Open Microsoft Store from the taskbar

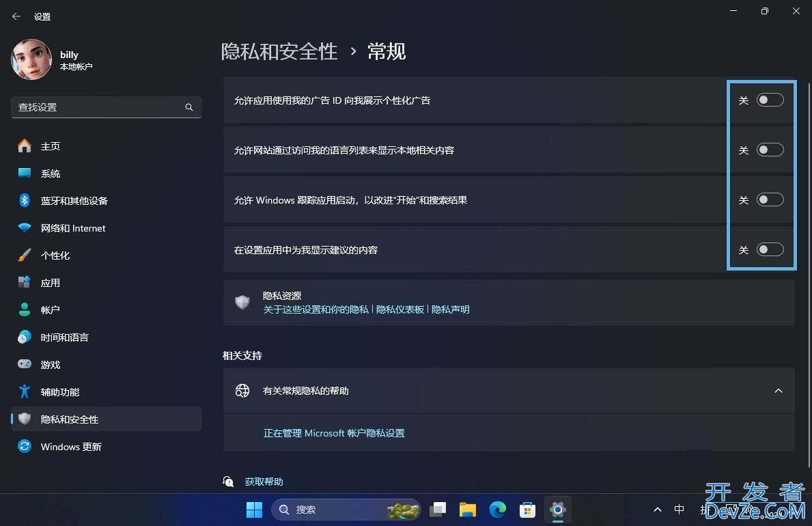point(527,510)
